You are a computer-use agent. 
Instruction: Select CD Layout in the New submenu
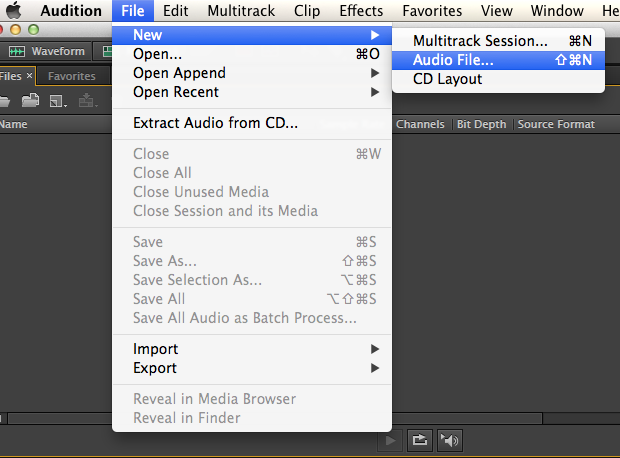(447, 79)
